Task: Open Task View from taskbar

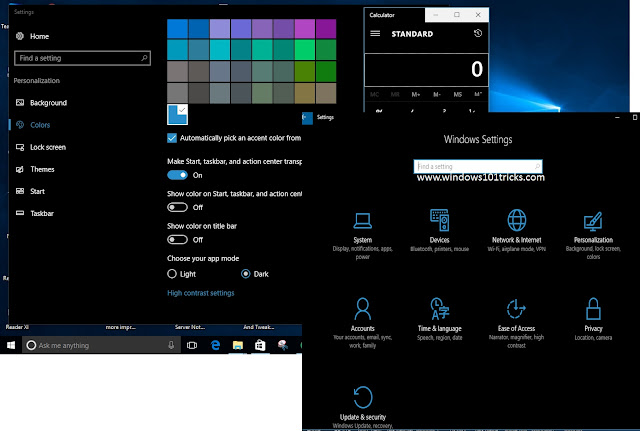Action: click(192, 345)
